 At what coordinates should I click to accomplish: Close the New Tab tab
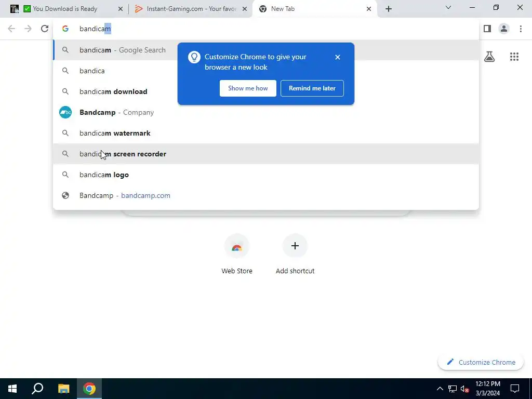[369, 9]
